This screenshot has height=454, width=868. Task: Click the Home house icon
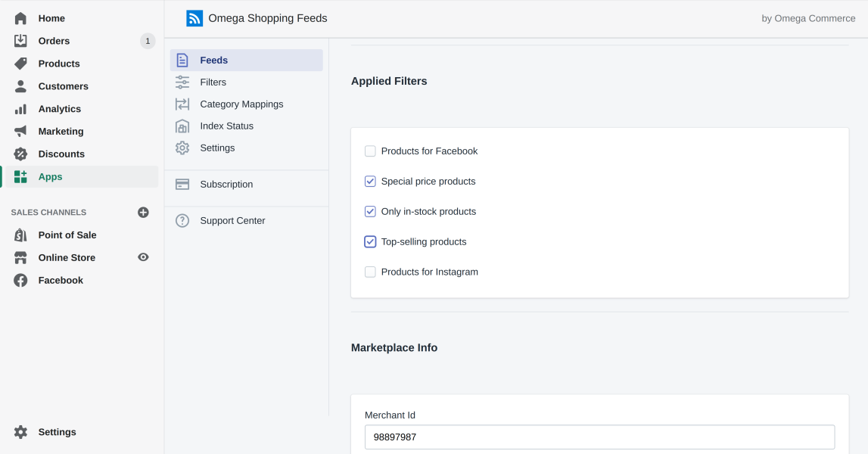tap(20, 18)
